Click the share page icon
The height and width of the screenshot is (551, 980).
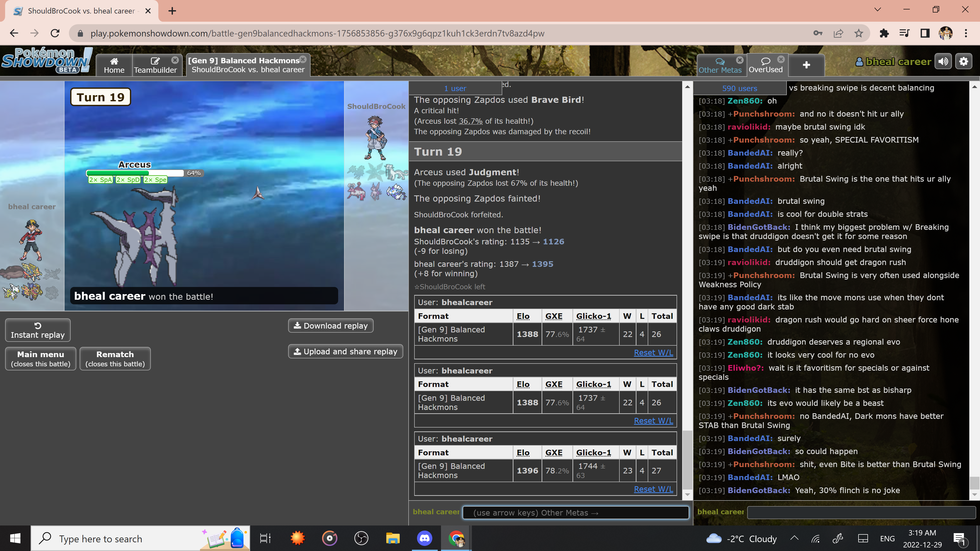(838, 33)
